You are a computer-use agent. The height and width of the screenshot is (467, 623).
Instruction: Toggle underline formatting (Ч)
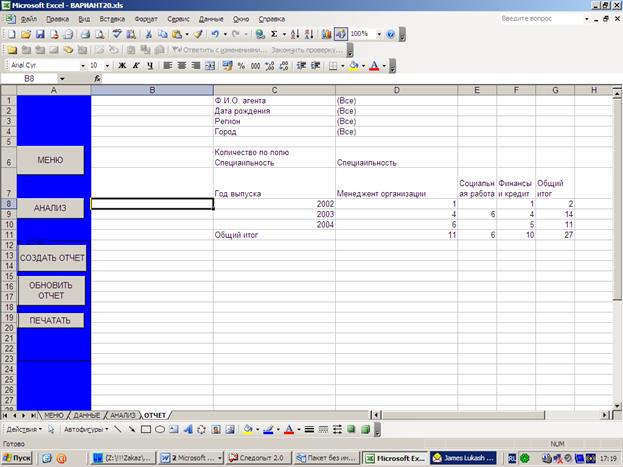point(149,65)
